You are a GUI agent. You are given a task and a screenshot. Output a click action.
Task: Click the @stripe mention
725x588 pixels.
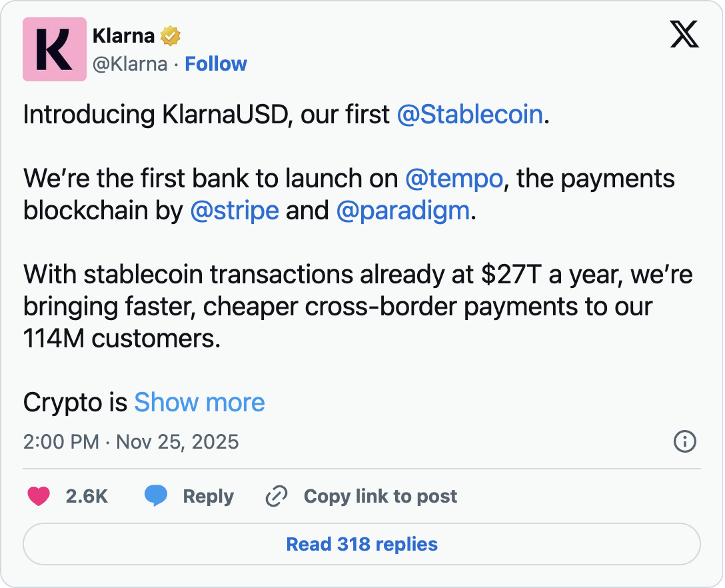(235, 211)
